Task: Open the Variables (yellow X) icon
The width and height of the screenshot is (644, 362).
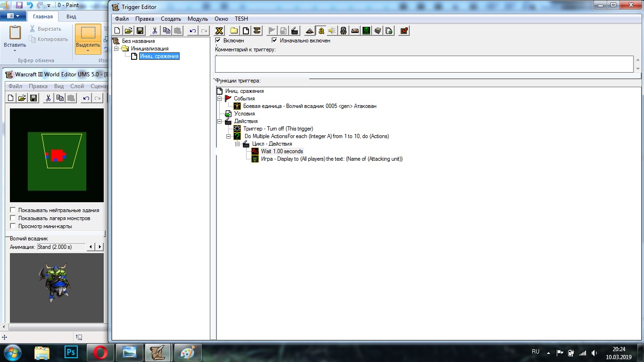Action: click(x=219, y=31)
